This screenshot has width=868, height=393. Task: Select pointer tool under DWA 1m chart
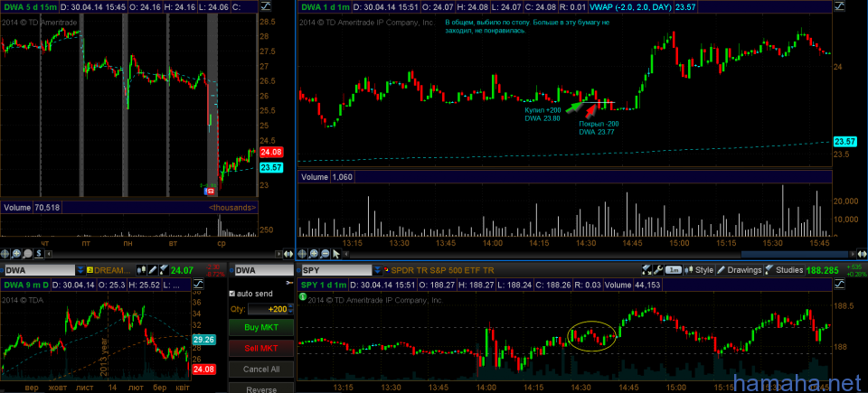tap(336, 254)
